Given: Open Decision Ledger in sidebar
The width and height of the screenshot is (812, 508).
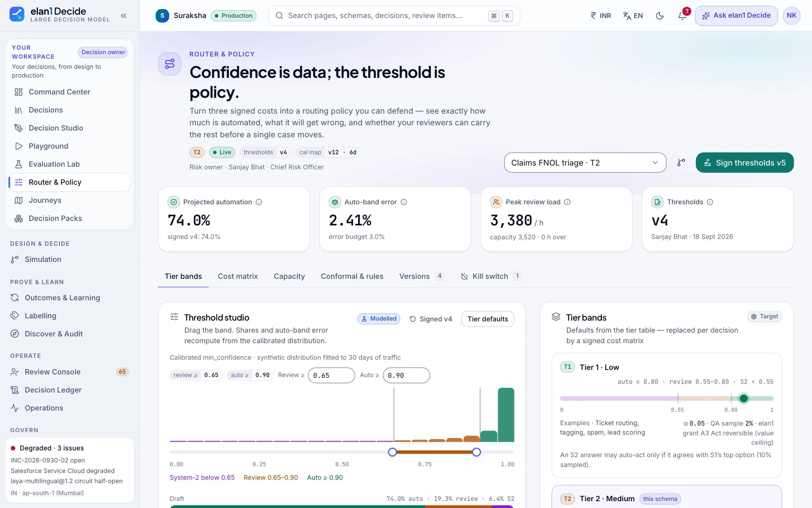Looking at the screenshot, I should click(70, 390).
